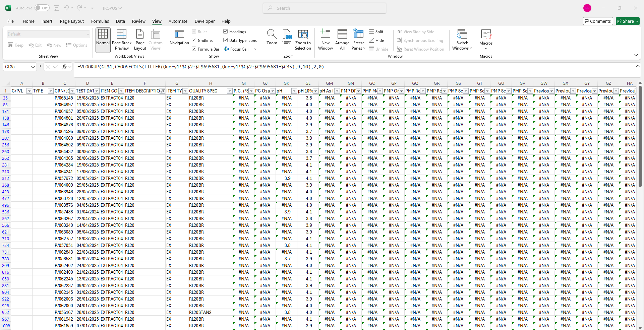Switch to Page Layout view

click(140, 40)
